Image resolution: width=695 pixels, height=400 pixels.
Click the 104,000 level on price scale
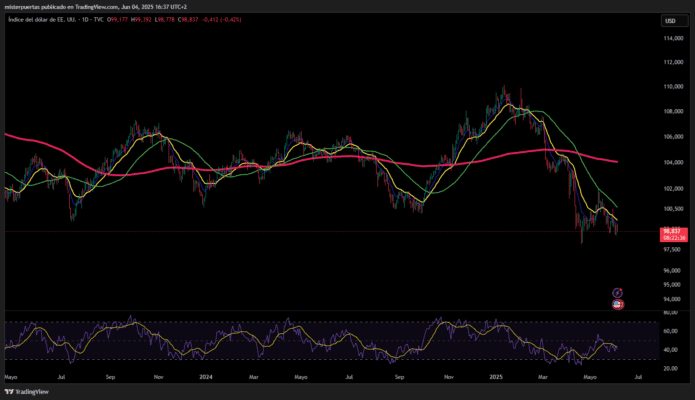coord(671,162)
